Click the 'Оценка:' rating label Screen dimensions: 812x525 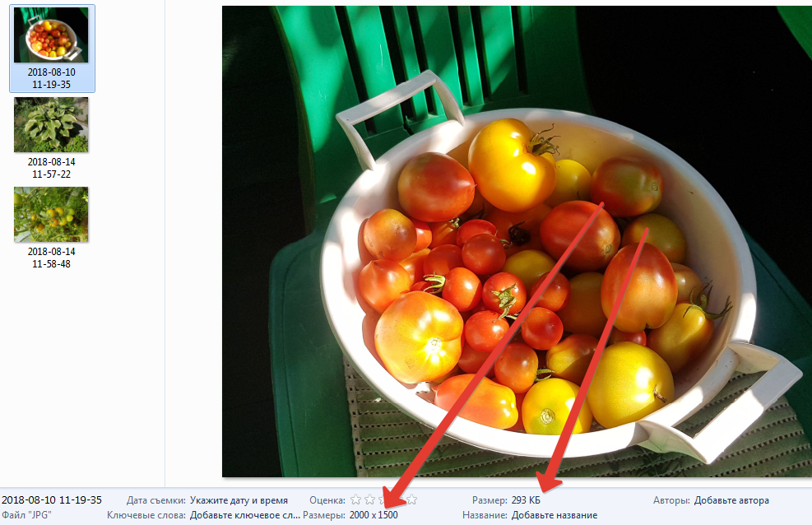coord(327,500)
